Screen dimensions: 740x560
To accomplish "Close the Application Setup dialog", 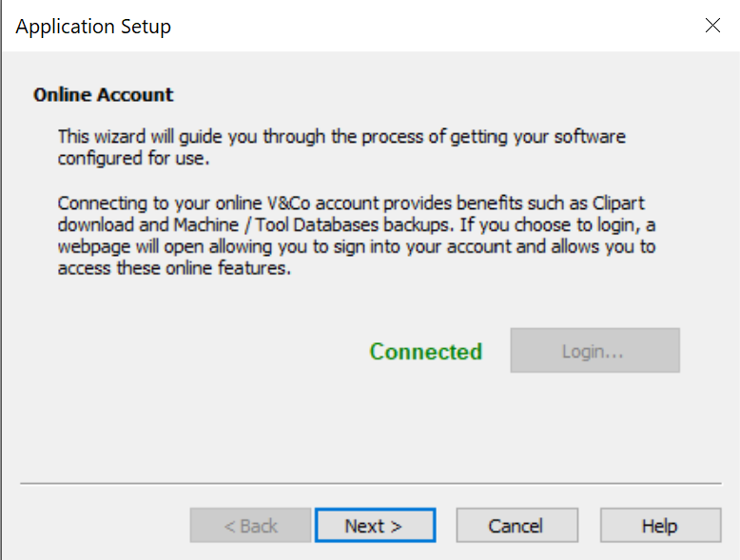I will point(712,26).
